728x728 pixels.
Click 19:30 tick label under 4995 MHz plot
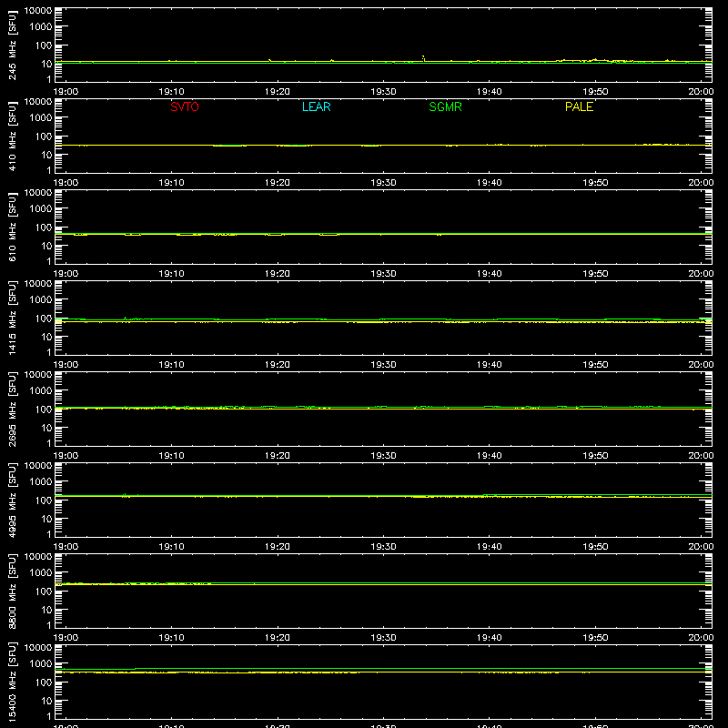click(383, 547)
